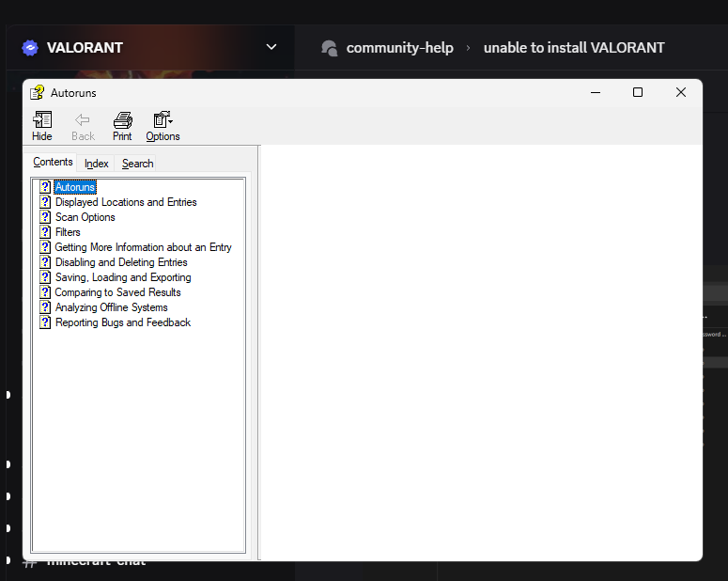Viewport: 728px width, 581px height.
Task: Open Getting More Information about an Entry
Action: point(143,247)
